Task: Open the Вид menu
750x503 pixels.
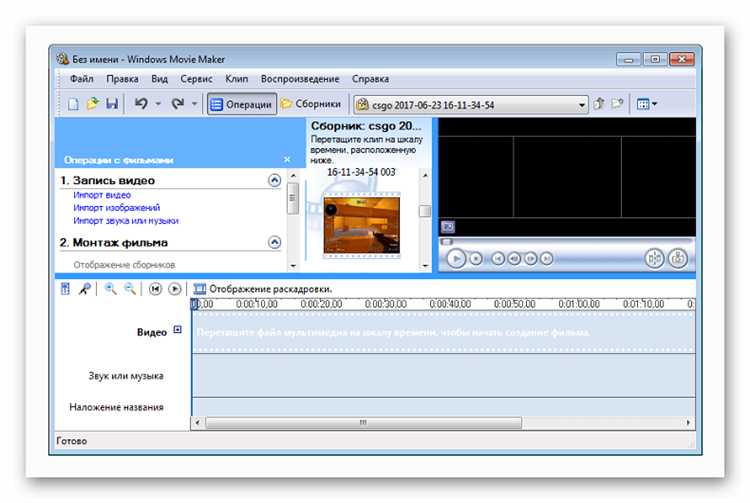Action: [x=159, y=79]
